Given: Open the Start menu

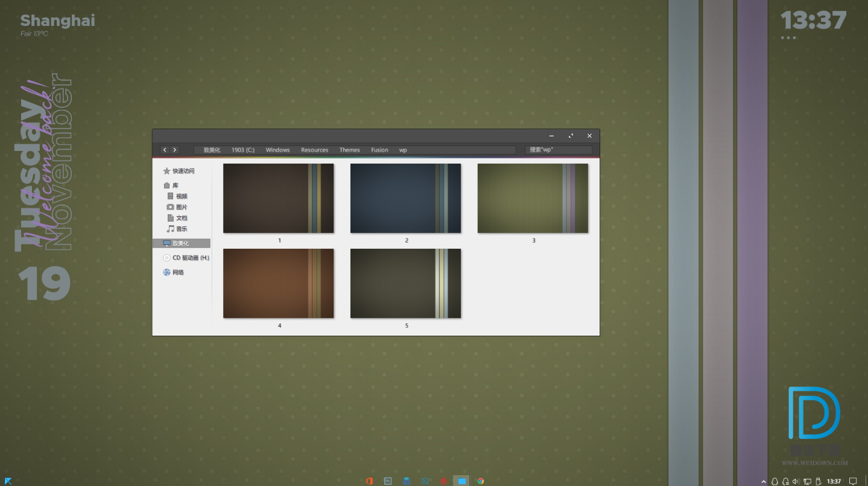Looking at the screenshot, I should (8, 481).
